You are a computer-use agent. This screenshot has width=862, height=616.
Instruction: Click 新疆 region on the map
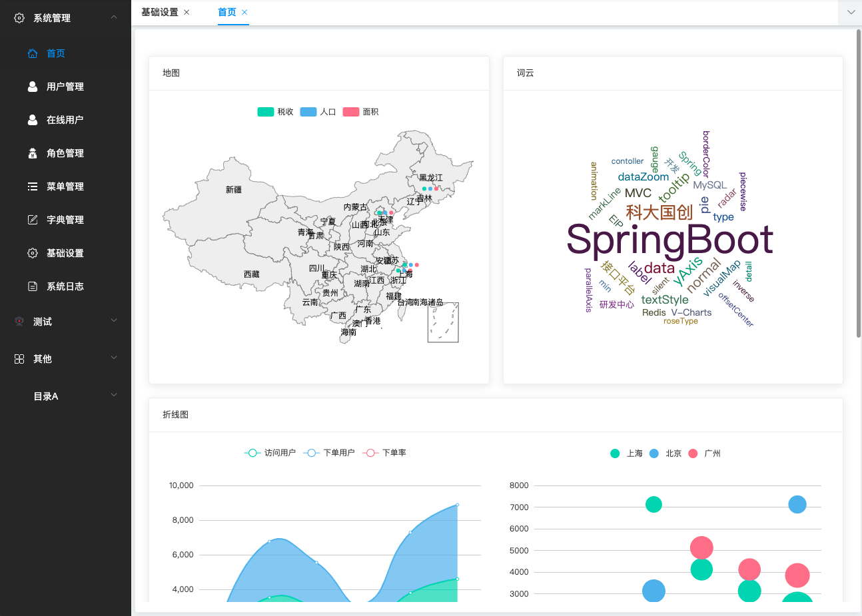234,190
